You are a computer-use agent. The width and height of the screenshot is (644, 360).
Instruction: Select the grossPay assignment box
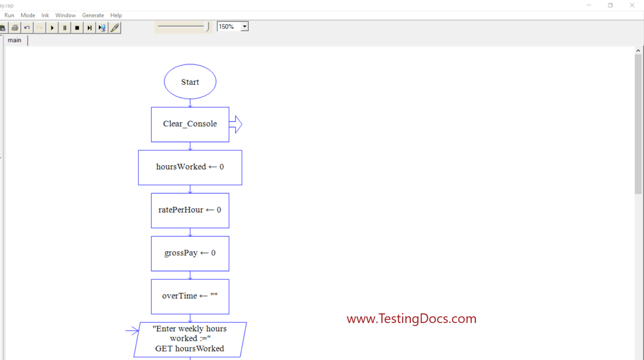(x=190, y=253)
